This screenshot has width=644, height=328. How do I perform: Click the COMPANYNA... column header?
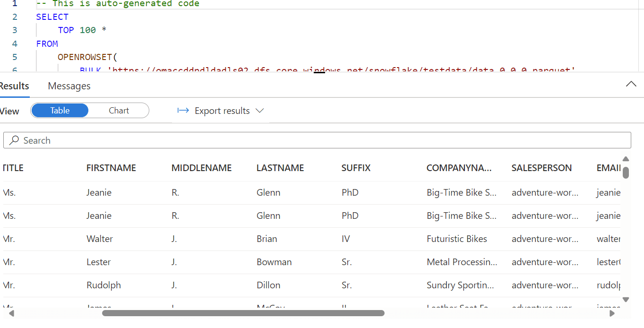tap(459, 168)
